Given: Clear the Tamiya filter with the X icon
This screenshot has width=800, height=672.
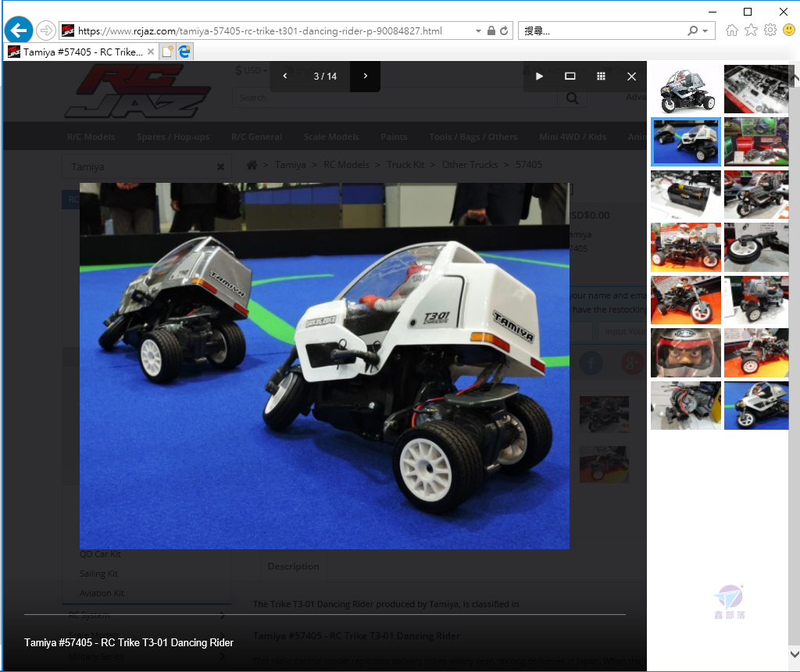Looking at the screenshot, I should 220,167.
